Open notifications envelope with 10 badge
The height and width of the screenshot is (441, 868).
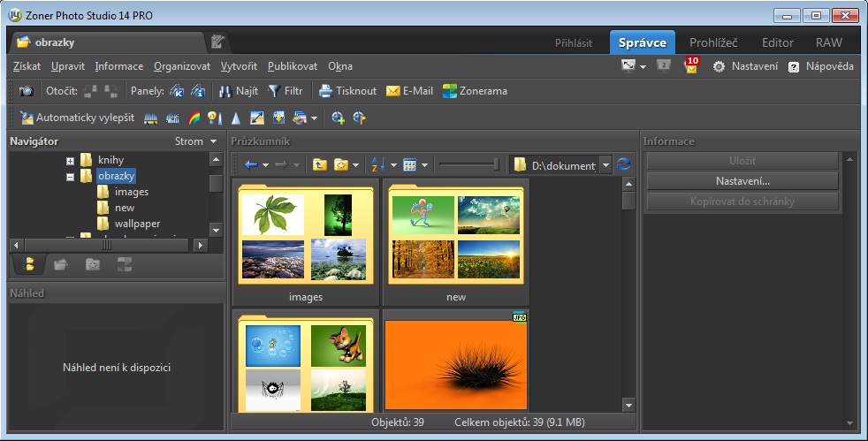tap(691, 66)
